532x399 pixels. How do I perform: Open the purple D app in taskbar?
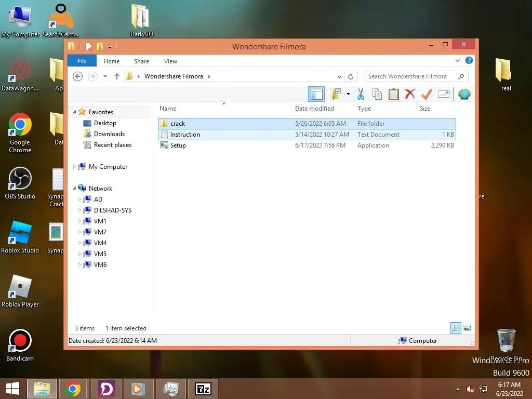point(106,389)
